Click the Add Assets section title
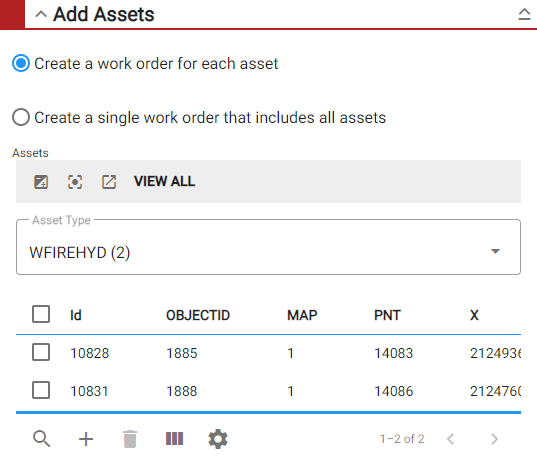 point(104,14)
